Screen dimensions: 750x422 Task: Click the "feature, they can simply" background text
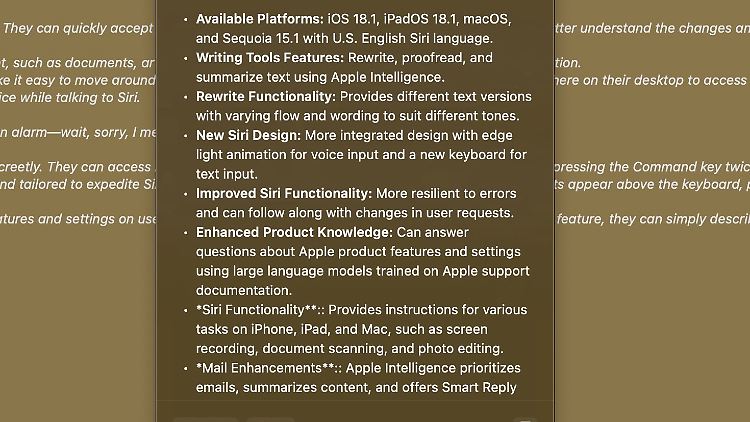[653, 219]
